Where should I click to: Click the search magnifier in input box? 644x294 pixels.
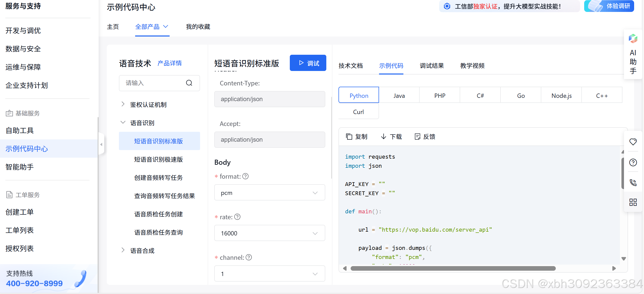coord(189,83)
